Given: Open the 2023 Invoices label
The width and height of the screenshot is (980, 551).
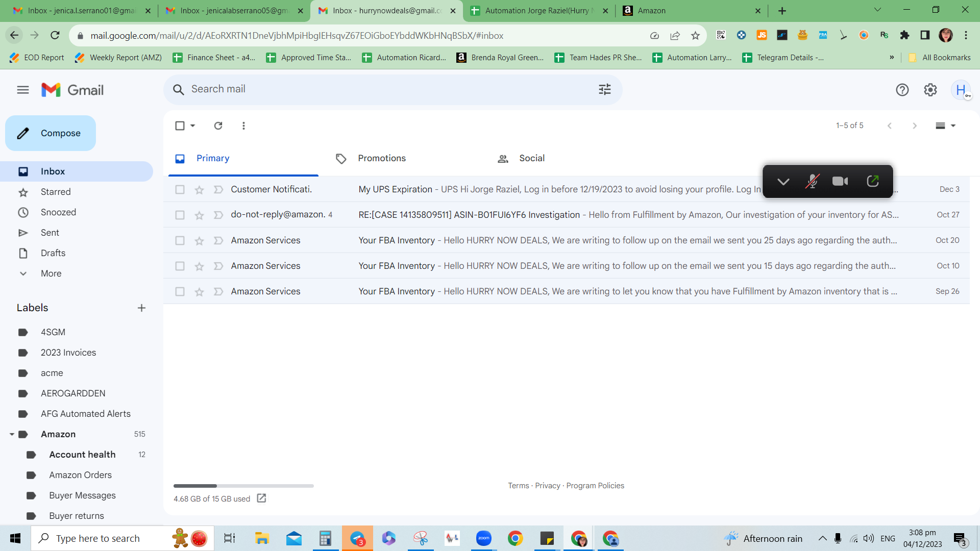Looking at the screenshot, I should tap(68, 353).
